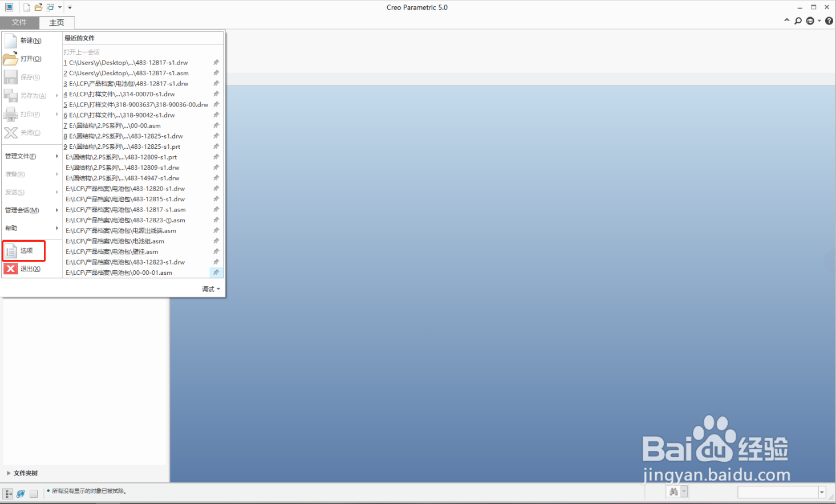Pin the 壁挂.asm recent file

pos(216,251)
